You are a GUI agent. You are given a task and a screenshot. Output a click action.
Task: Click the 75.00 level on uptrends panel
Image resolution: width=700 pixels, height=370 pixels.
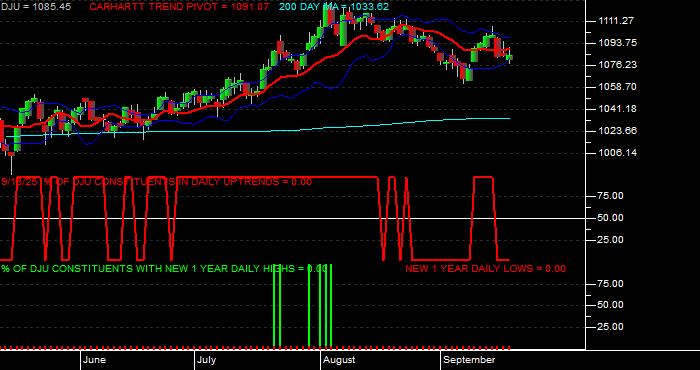pos(610,196)
